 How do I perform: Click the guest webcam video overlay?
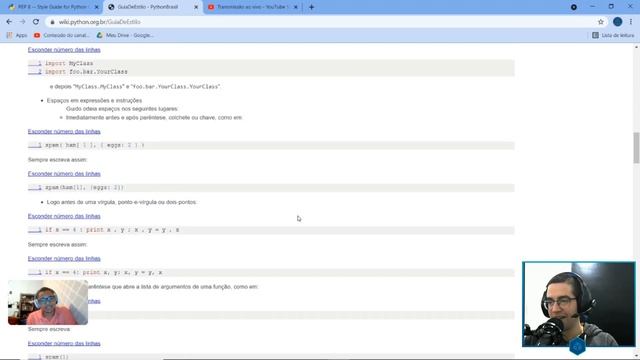pos(48,302)
